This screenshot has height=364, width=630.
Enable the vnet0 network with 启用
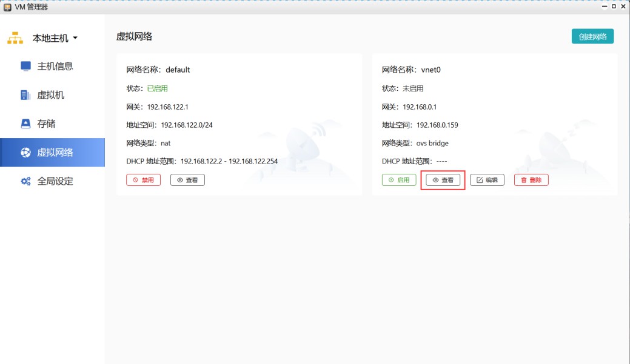(x=399, y=180)
